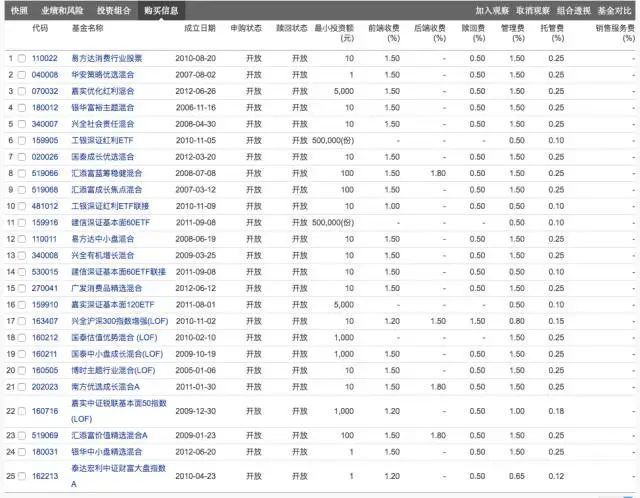Open fund link 博时主题行业混合(LOF)
This screenshot has width=640, height=498.
(113, 371)
